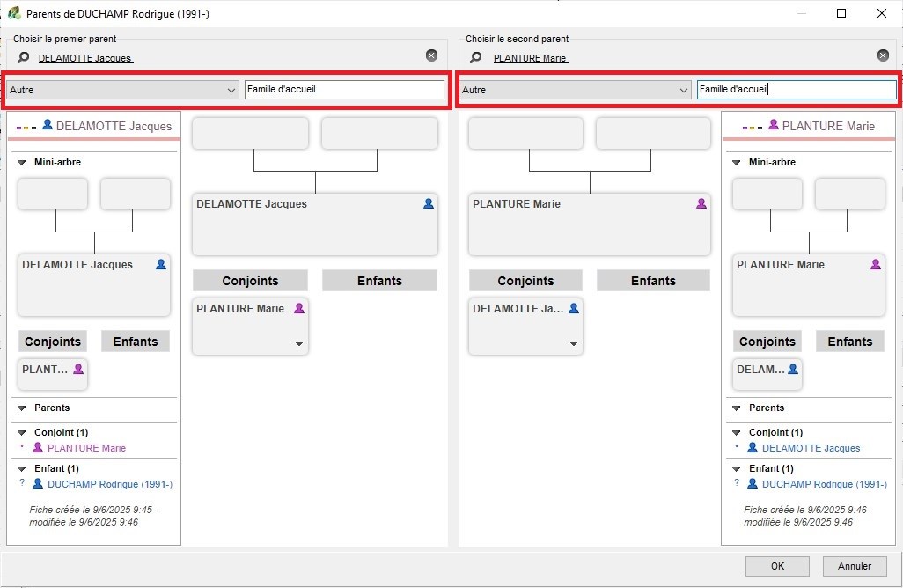Viewport: 903px width, 588px height.
Task: Confirm with the OK button
Action: [777, 566]
